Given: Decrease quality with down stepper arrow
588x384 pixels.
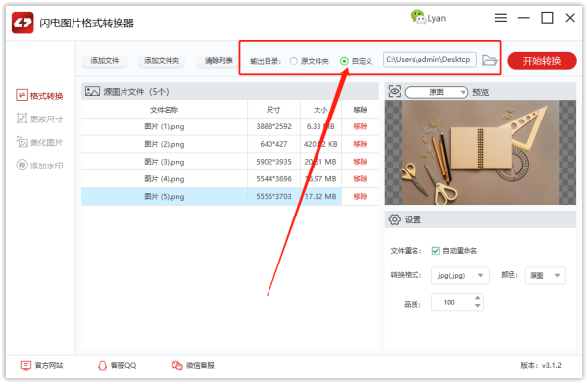Looking at the screenshot, I should (478, 306).
